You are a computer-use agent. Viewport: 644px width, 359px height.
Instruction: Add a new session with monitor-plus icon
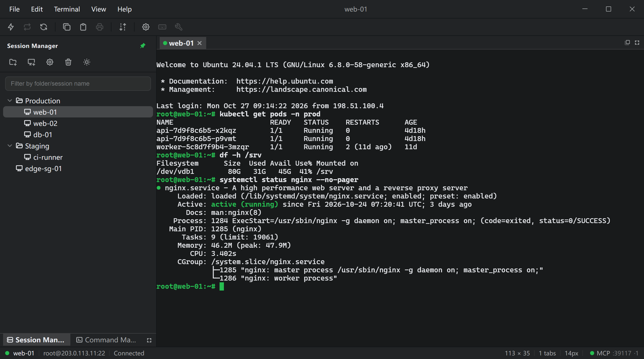[31, 62]
